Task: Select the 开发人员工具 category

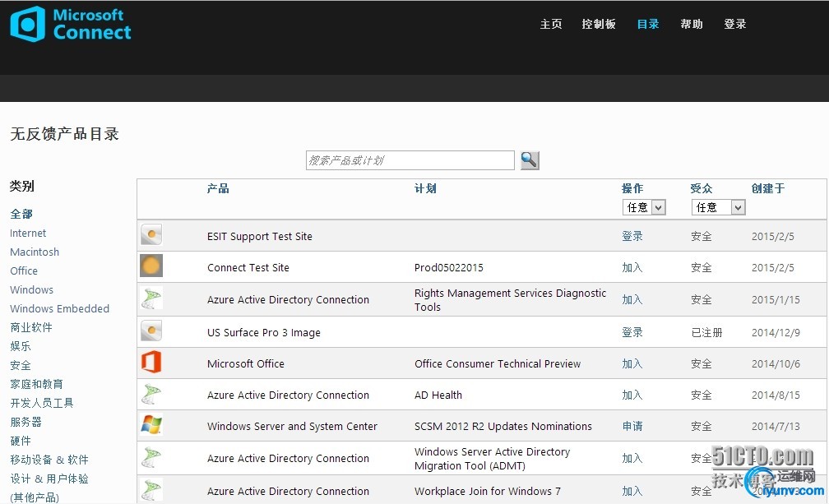Action: click(42, 403)
